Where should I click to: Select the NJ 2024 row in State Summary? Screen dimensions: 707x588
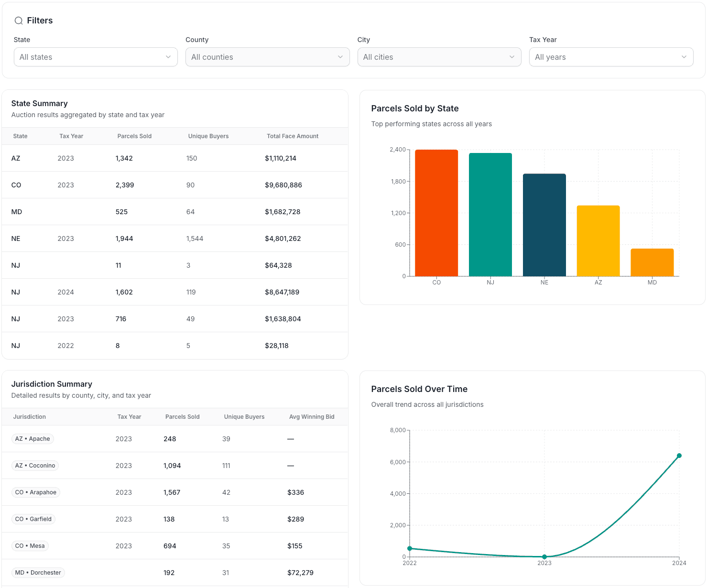pyautogui.click(x=174, y=292)
